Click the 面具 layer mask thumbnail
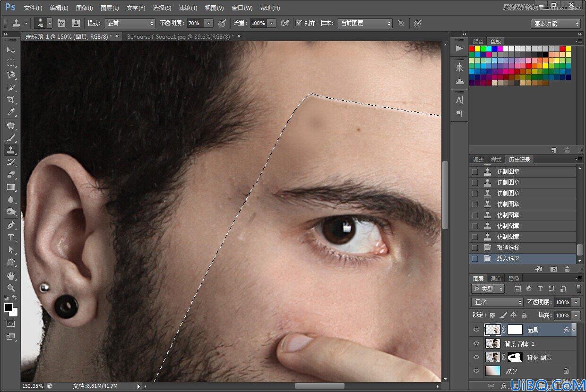Viewport: 586px width, 392px height. pos(515,330)
